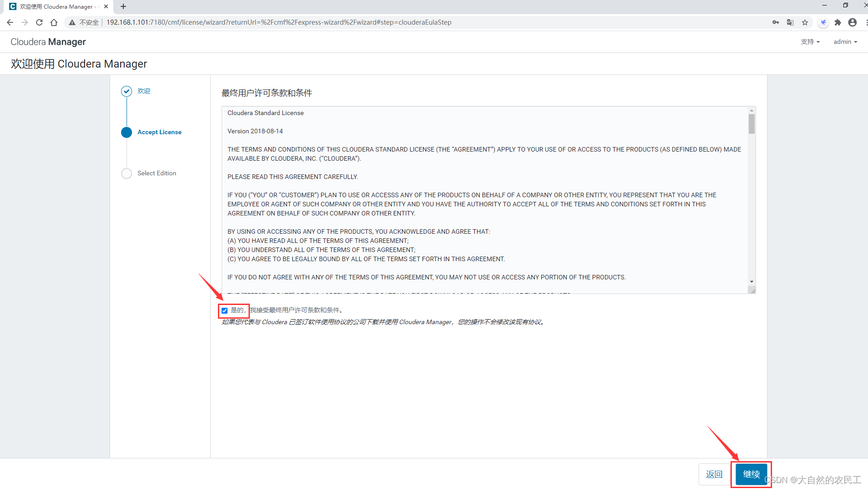Open a new browser tab
Viewport: 868px width, 489px height.
pyautogui.click(x=123, y=6)
